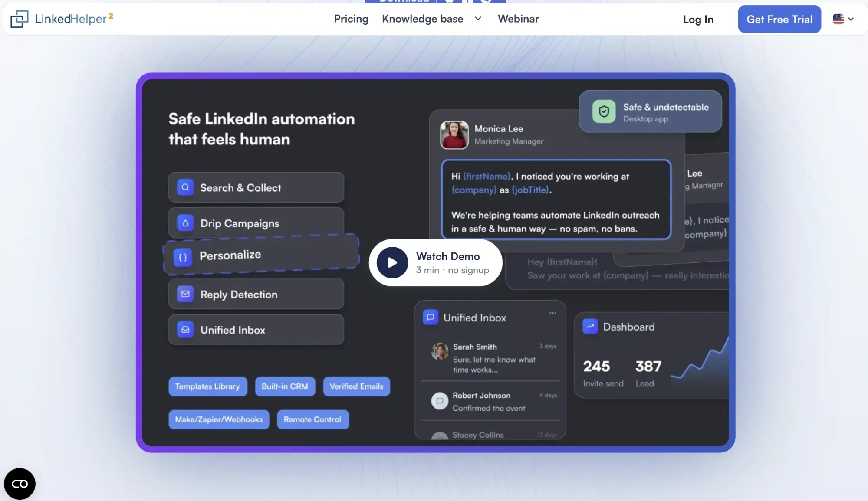Click the Log In link
The height and width of the screenshot is (501, 868).
tap(698, 20)
